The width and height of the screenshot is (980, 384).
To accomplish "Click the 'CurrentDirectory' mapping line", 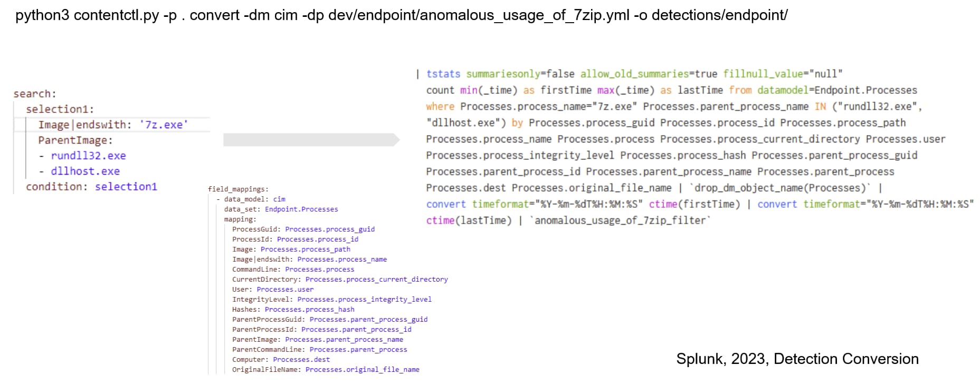I will 340,280.
